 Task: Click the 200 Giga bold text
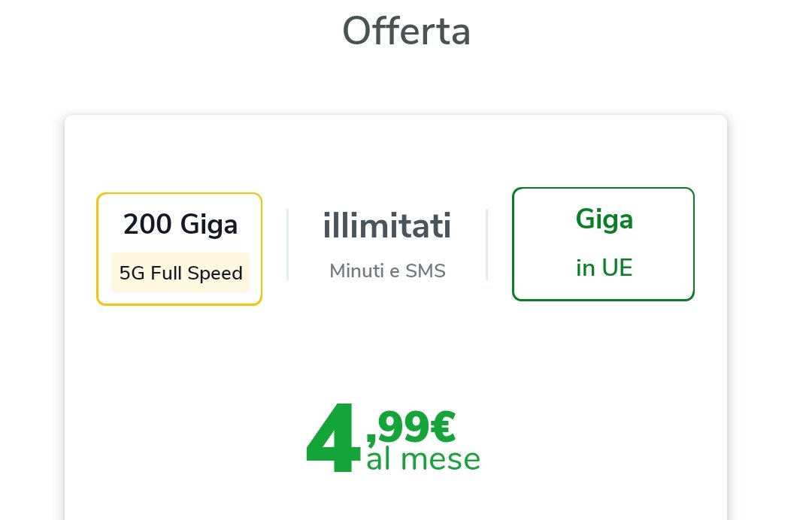point(180,224)
